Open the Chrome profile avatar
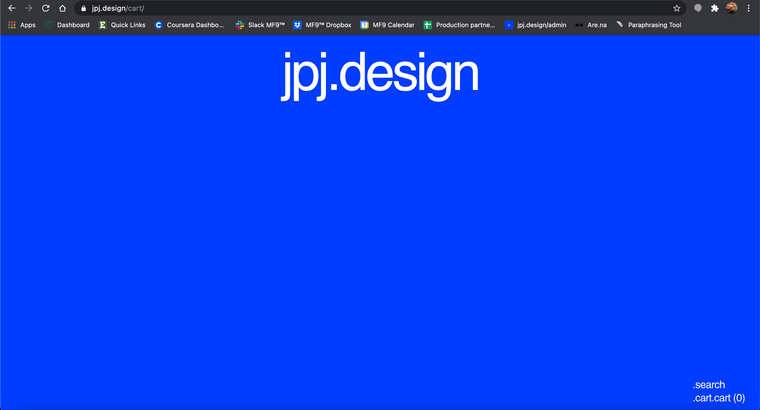Screen dimensions: 760x410 coord(732,8)
